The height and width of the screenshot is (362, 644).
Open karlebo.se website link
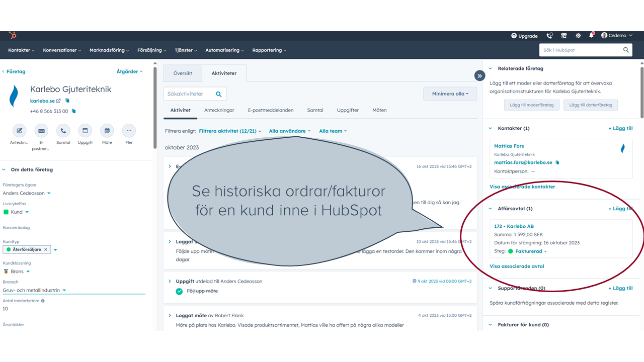point(45,101)
